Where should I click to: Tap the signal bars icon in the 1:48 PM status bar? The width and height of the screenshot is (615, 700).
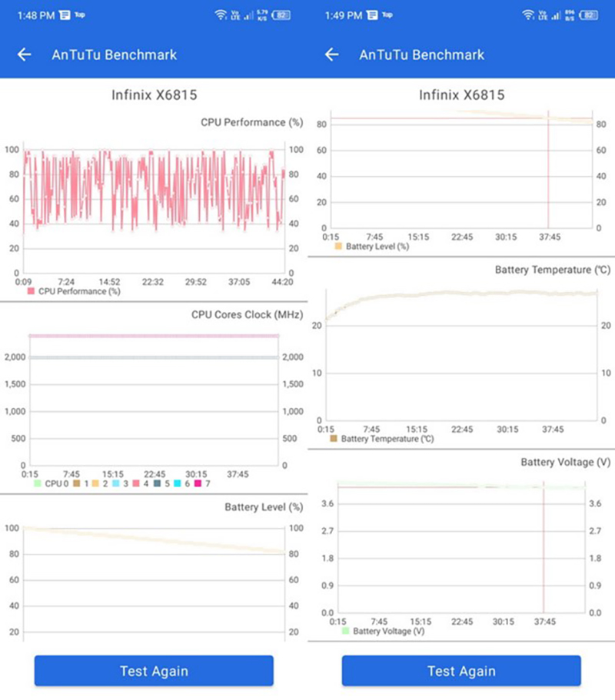click(x=248, y=15)
